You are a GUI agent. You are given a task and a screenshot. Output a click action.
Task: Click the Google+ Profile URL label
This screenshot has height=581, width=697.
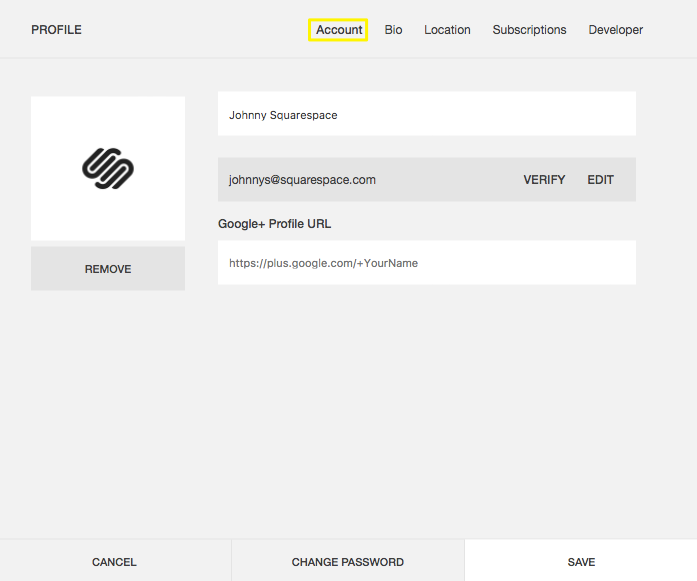(274, 224)
